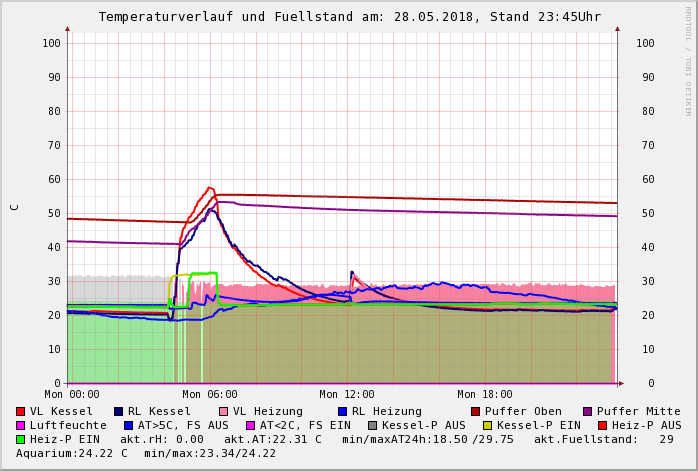Select the grey Kessel-P AUS swatch
This screenshot has width=698, height=471.
(372, 425)
